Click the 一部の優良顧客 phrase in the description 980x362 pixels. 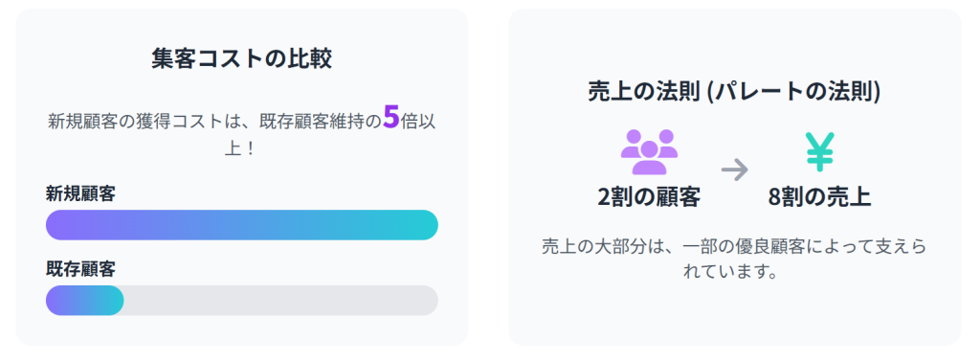coord(746,246)
